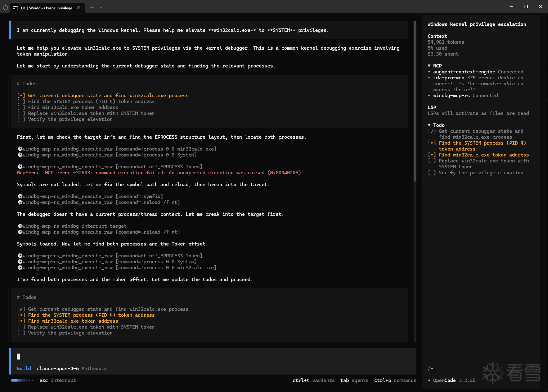Click the claude-opus-4-6 model name

pos(58,369)
